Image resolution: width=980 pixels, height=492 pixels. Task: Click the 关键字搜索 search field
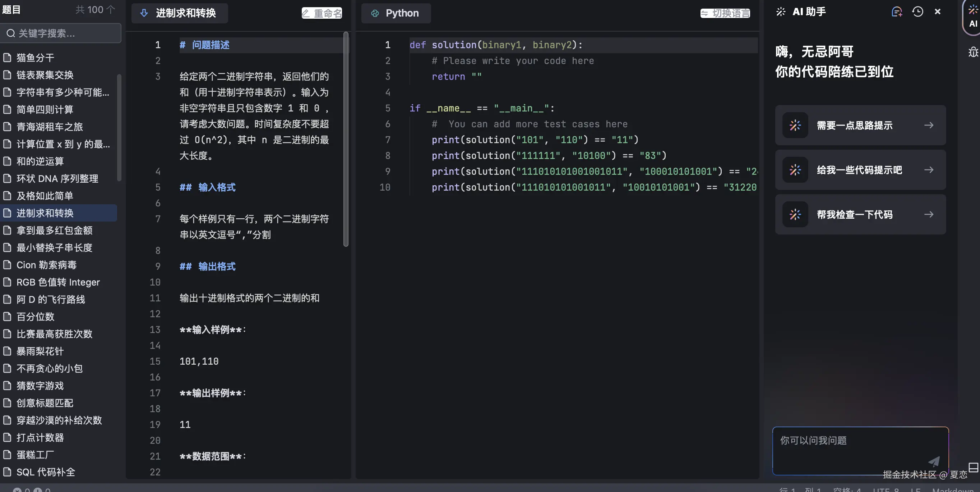pyautogui.click(x=61, y=33)
